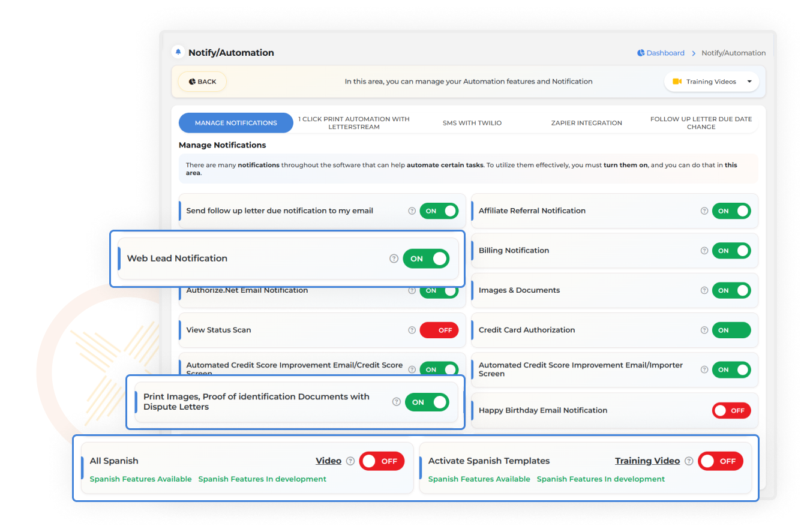Click help icon beside View Status Scan
The image size is (807, 532).
point(412,330)
